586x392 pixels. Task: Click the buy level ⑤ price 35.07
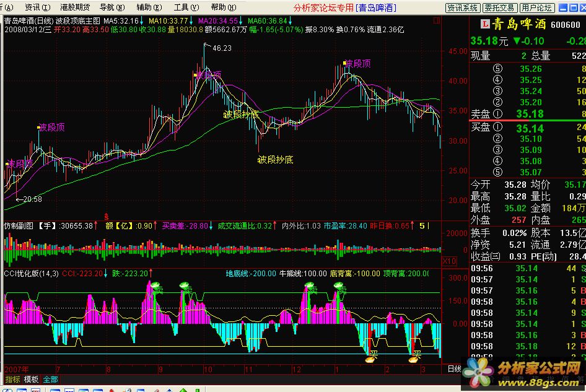point(531,172)
